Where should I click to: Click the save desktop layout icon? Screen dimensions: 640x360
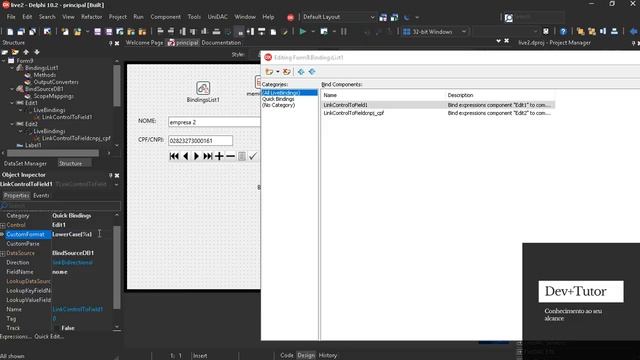383,17
